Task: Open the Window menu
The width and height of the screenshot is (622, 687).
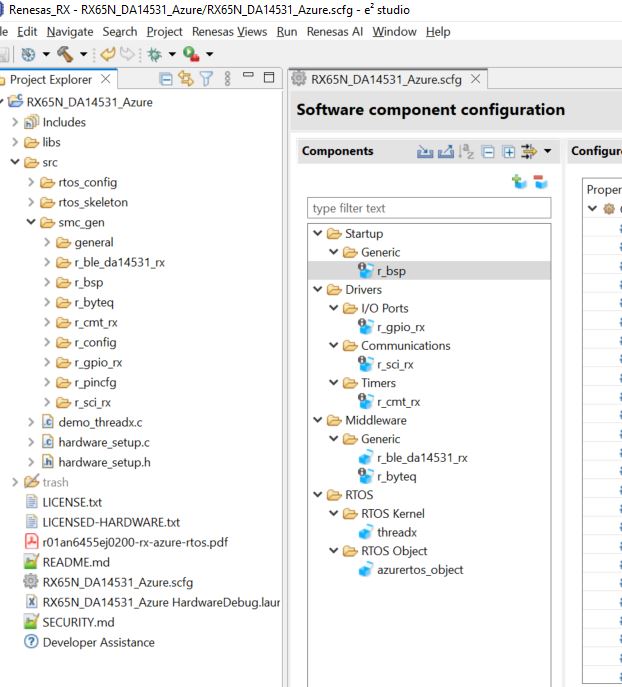Action: coord(394,32)
